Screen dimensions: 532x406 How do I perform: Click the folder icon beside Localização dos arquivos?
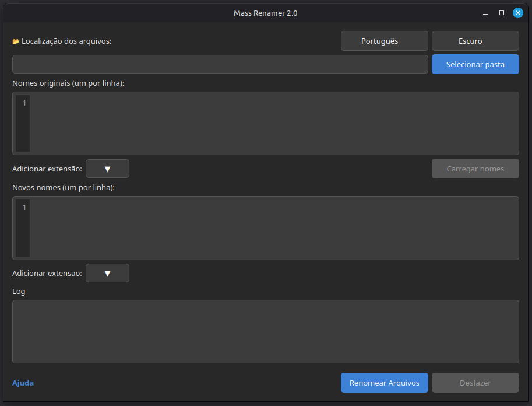pyautogui.click(x=16, y=41)
